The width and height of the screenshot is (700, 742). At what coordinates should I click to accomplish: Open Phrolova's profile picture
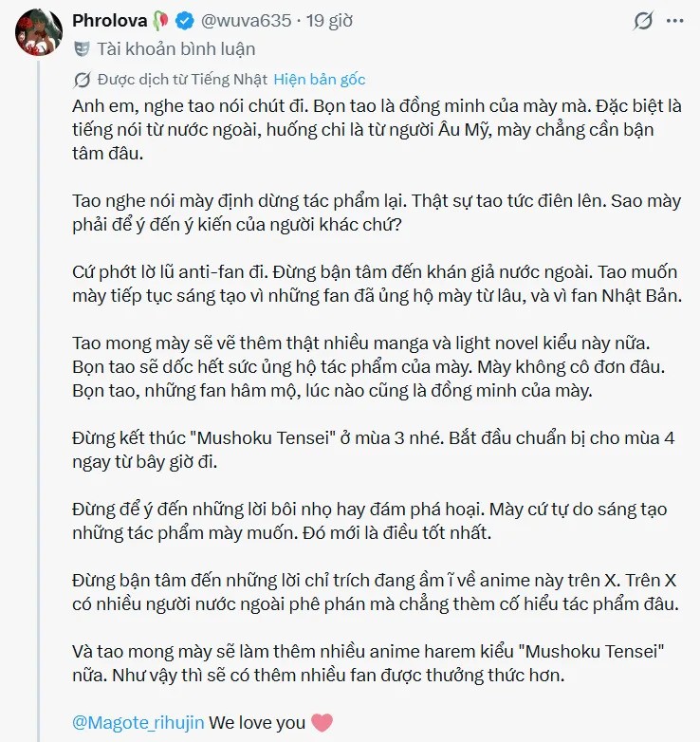[x=39, y=32]
